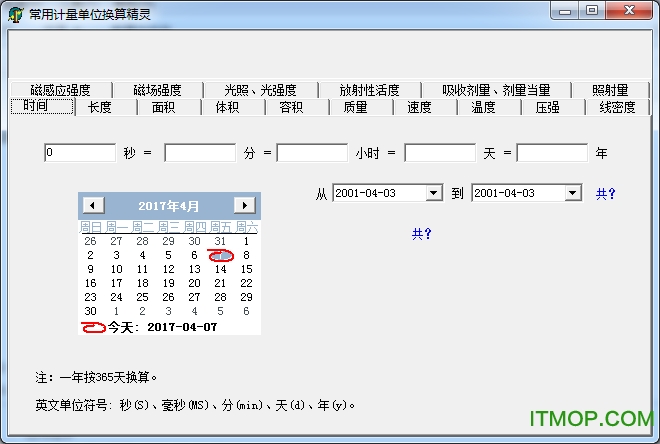Close the 常用计量单位换算精灵 window

pyautogui.click(x=629, y=11)
